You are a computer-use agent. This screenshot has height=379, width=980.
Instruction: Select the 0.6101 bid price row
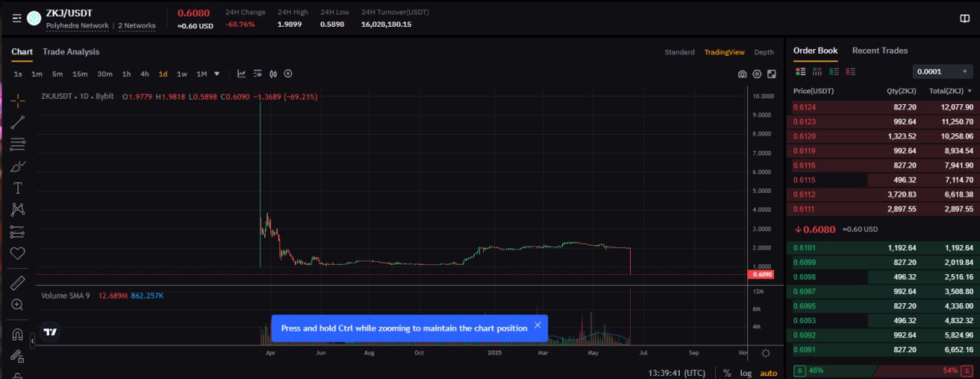click(883, 248)
